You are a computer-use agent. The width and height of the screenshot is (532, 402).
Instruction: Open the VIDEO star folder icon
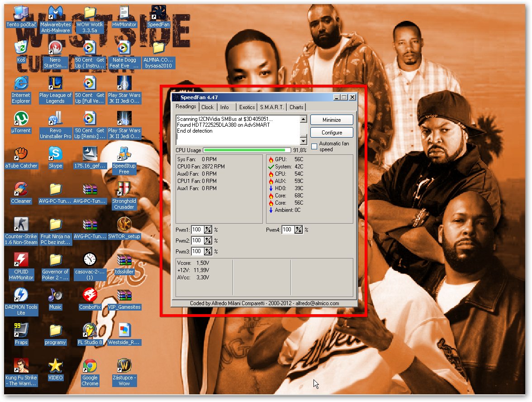(x=55, y=370)
